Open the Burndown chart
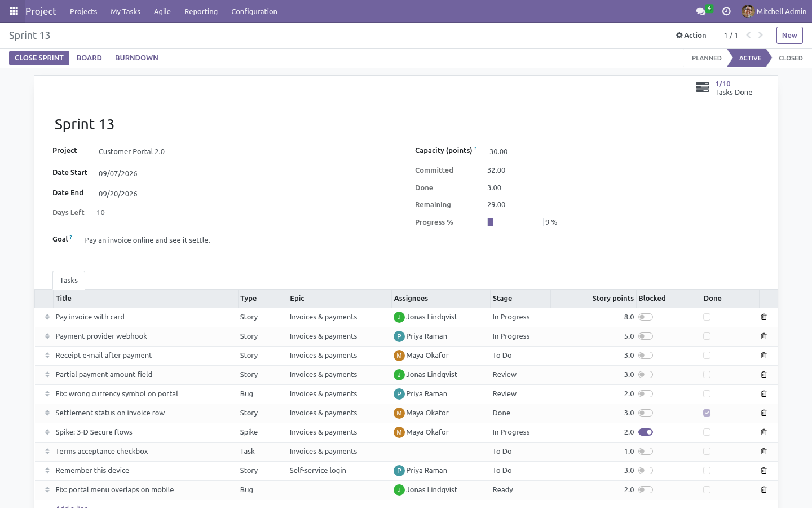812x508 pixels. point(136,58)
